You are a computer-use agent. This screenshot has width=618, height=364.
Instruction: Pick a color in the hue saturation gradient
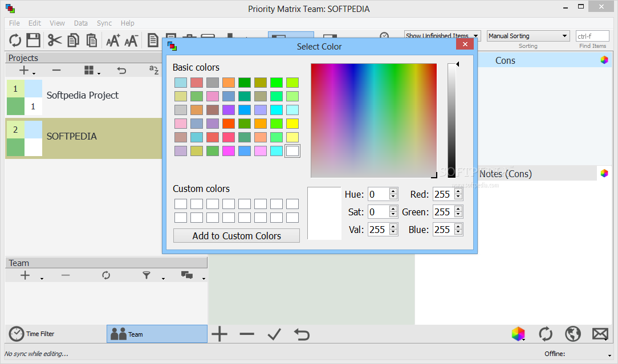click(x=373, y=121)
